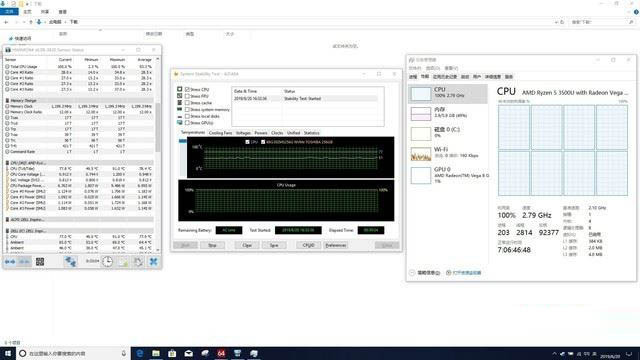
Task: Switch Task Manager to 进程 tab
Action: [x=413, y=77]
